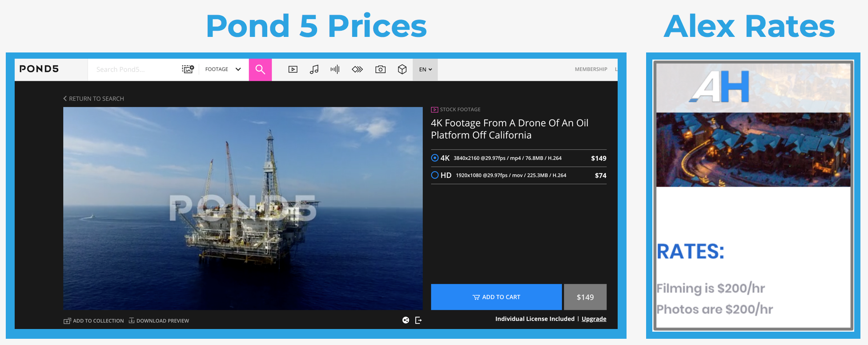Click 'Photos are $200/hr' text

[x=715, y=309]
